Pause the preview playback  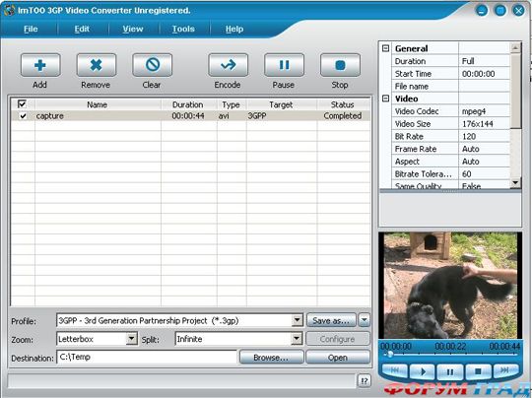pyautogui.click(x=450, y=371)
